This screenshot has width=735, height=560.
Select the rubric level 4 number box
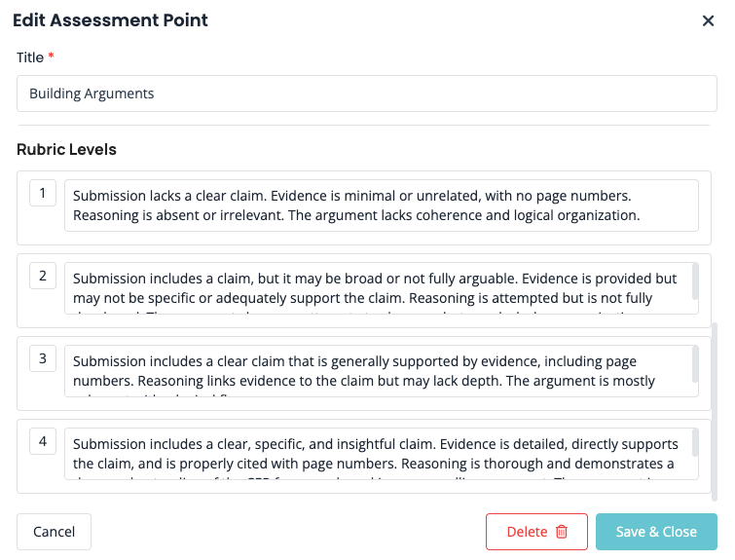click(43, 441)
